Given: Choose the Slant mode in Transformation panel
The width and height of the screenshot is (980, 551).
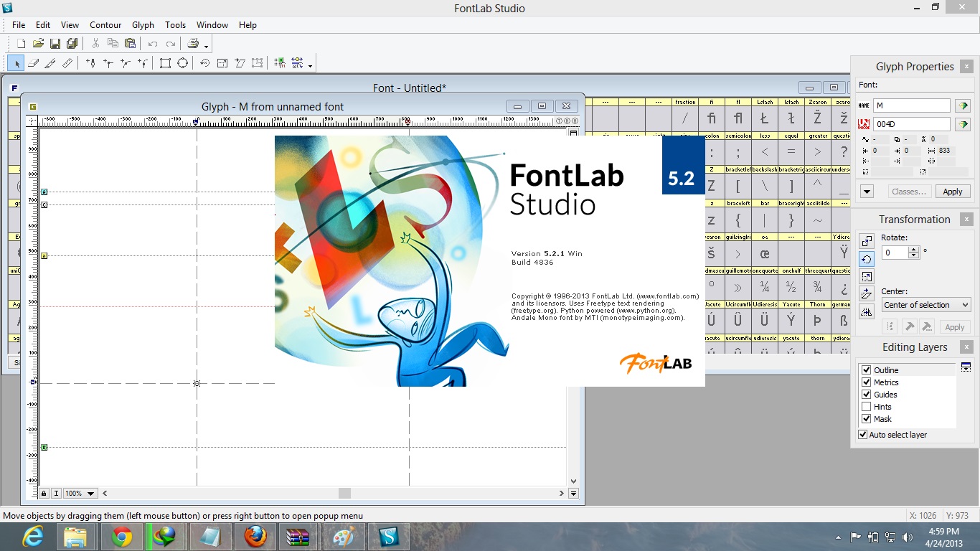Looking at the screenshot, I should click(x=867, y=294).
